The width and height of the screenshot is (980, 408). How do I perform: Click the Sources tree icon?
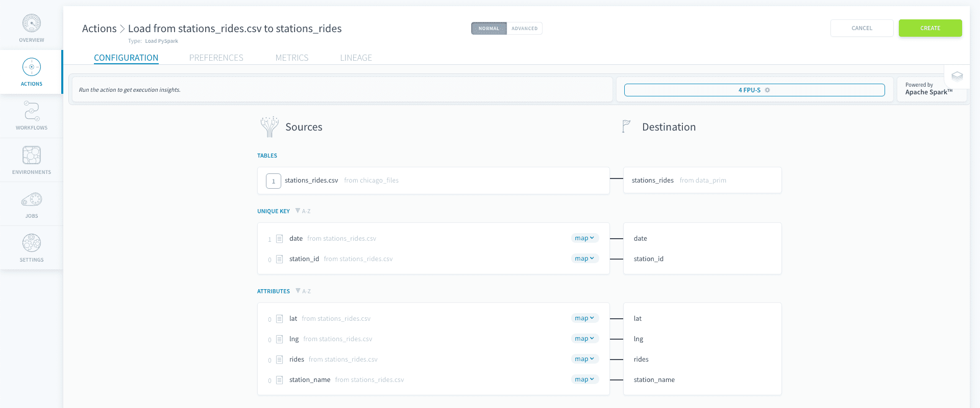coord(269,127)
